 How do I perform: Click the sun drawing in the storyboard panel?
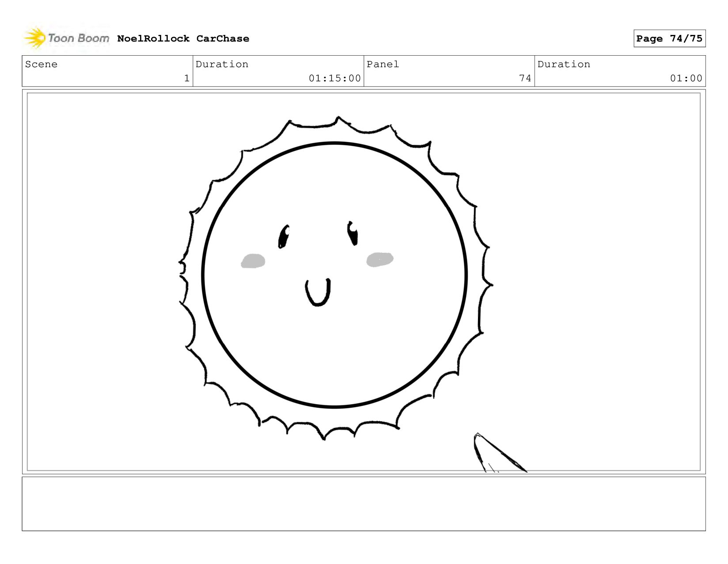[335, 278]
